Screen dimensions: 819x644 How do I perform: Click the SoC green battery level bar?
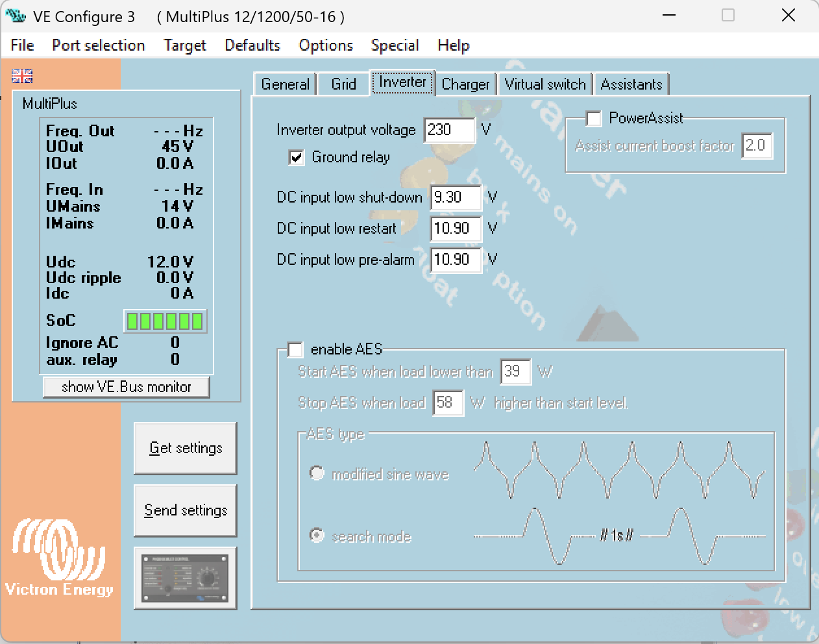(165, 321)
